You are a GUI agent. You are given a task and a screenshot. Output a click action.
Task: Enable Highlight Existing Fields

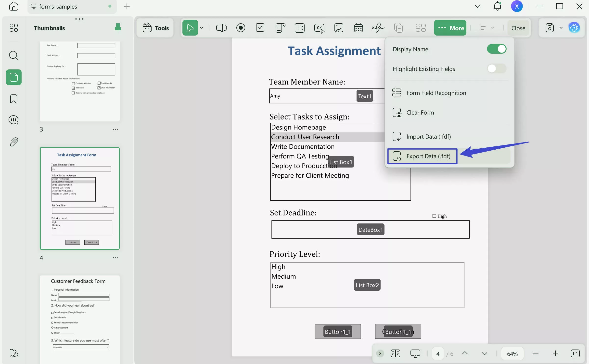point(497,69)
